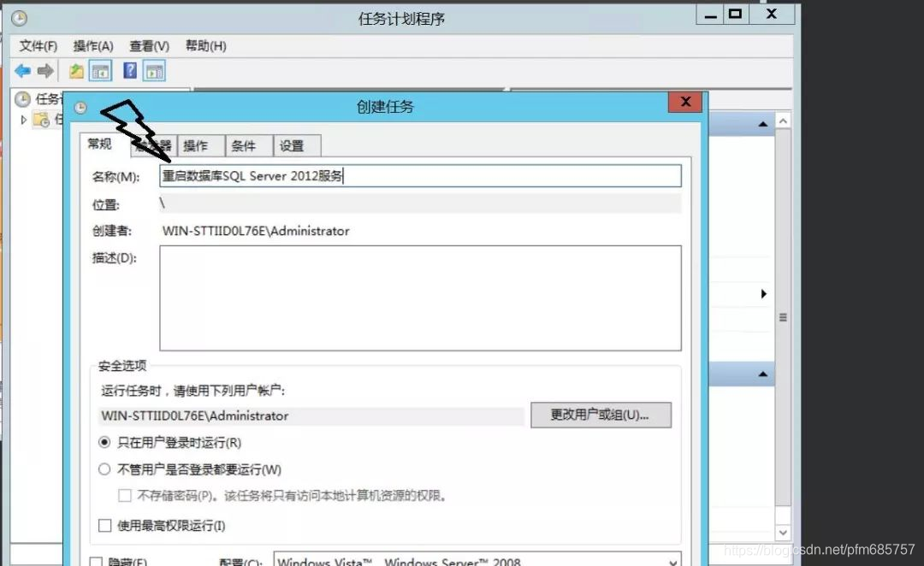Switch to the General tab (常规)
This screenshot has width=924, height=566.
[x=99, y=144]
